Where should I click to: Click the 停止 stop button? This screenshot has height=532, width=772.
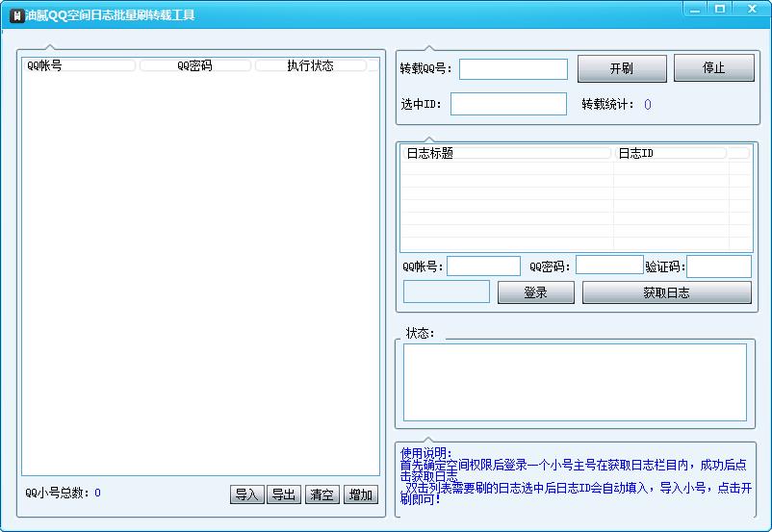point(713,68)
